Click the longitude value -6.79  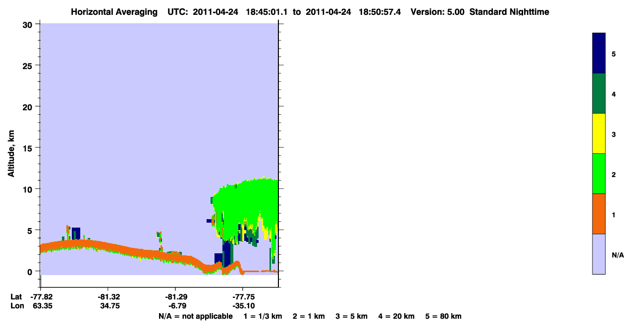[177, 306]
